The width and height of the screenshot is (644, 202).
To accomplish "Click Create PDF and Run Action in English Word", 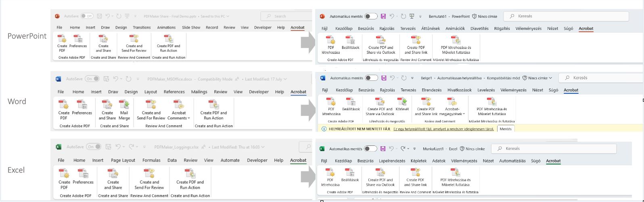I will pyautogui.click(x=213, y=110).
